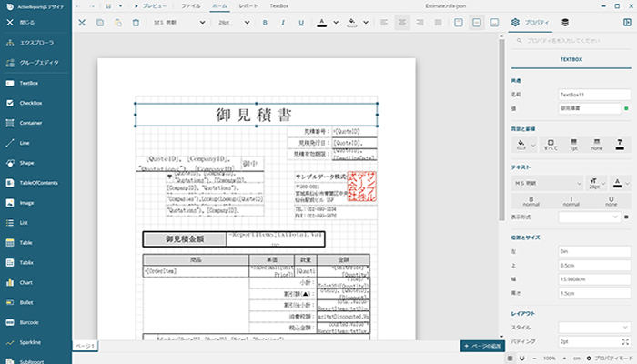Image resolution: width=637 pixels, height=364 pixels.
Task: Collapse the right panel with the sidebar icon
Action: click(627, 23)
